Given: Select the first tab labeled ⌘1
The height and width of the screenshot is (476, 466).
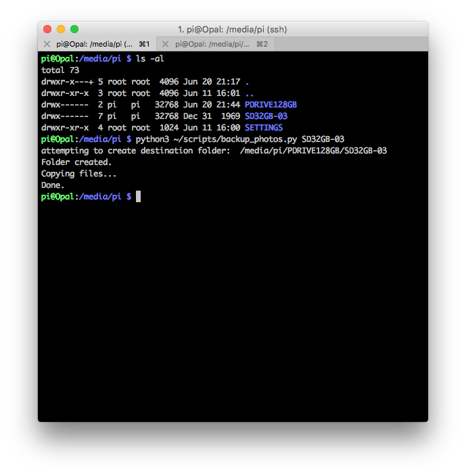Looking at the screenshot, I should pyautogui.click(x=103, y=44).
